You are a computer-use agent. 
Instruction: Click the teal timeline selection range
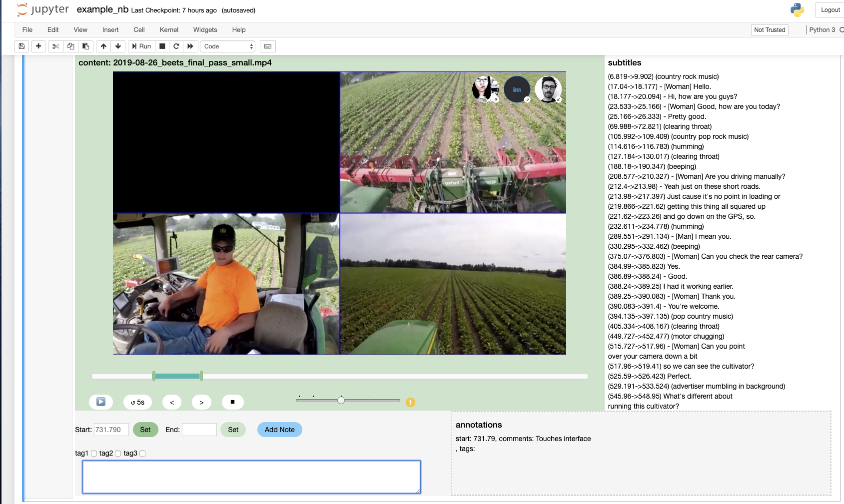177,376
